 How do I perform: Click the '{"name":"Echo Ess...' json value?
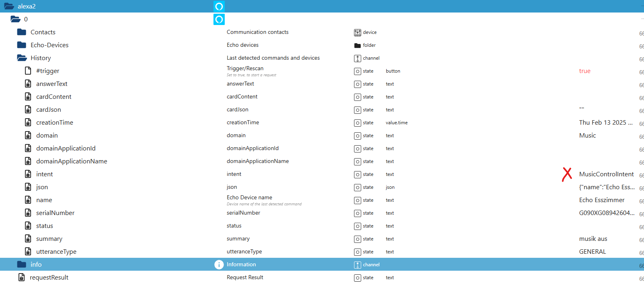tap(607, 187)
